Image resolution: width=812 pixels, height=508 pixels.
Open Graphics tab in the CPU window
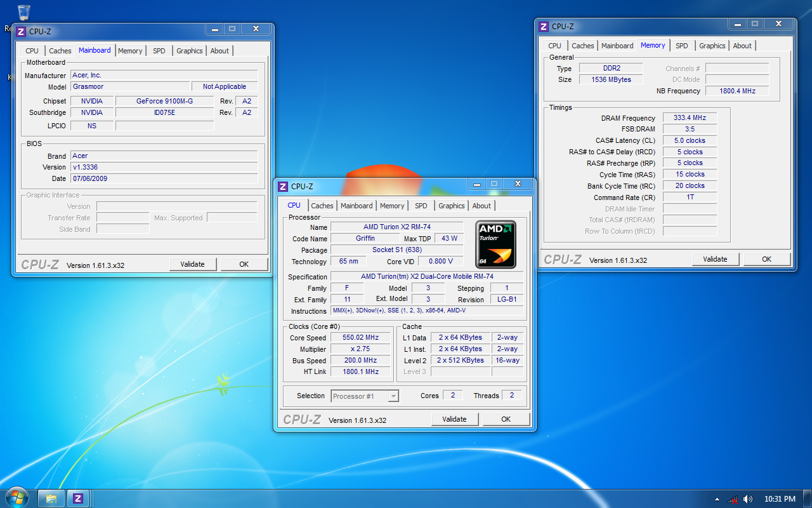point(452,206)
